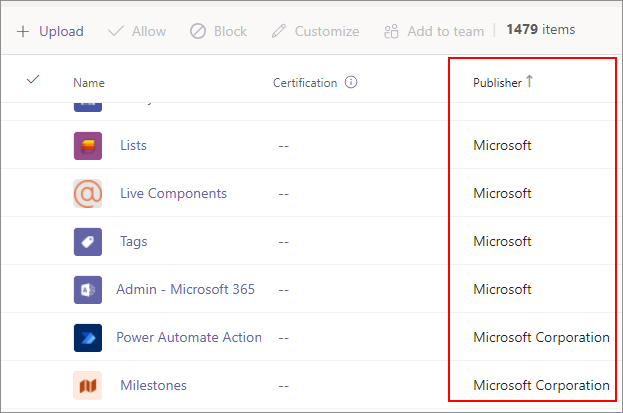Click the Milestones app icon

pos(88,386)
